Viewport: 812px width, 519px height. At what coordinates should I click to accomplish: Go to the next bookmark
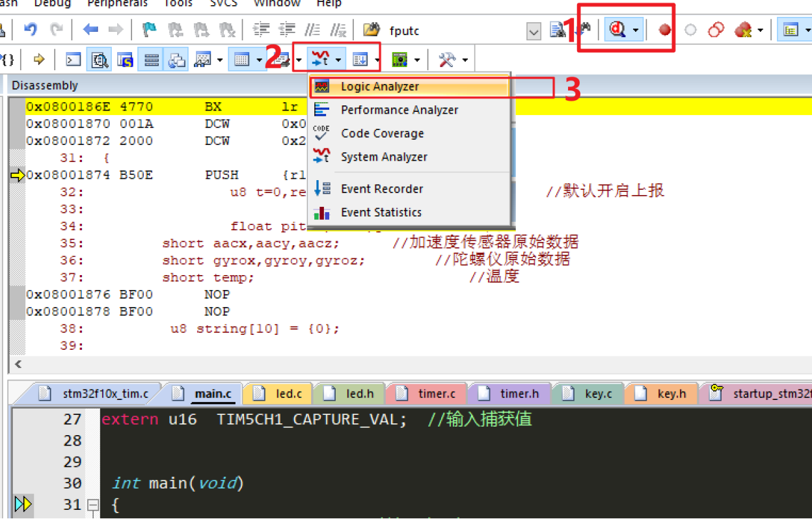pyautogui.click(x=202, y=29)
